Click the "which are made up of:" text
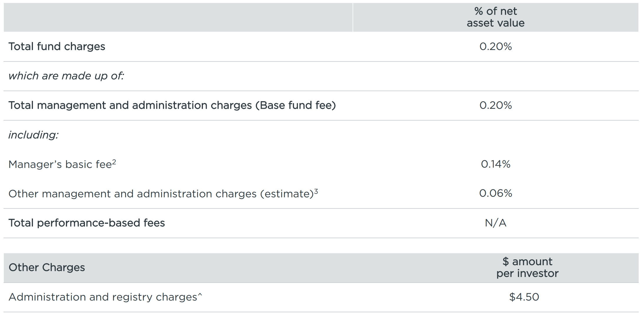The image size is (644, 317). point(66,76)
